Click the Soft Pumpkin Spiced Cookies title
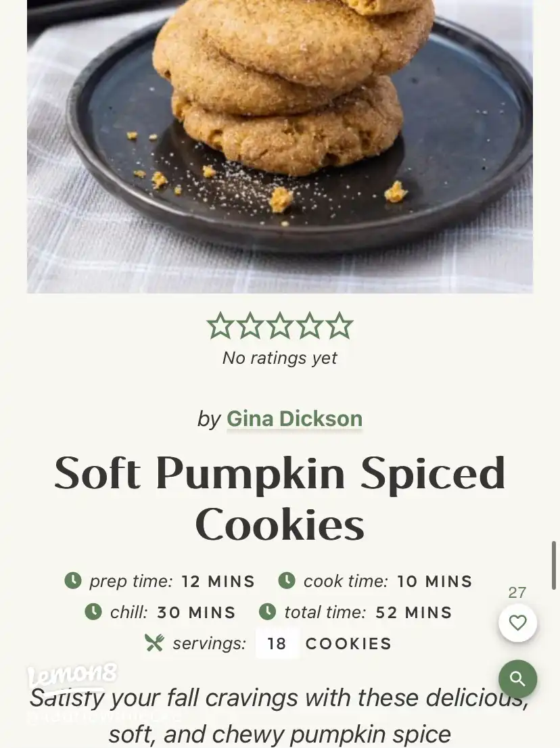Image resolution: width=560 pixels, height=748 pixels. pyautogui.click(x=280, y=498)
